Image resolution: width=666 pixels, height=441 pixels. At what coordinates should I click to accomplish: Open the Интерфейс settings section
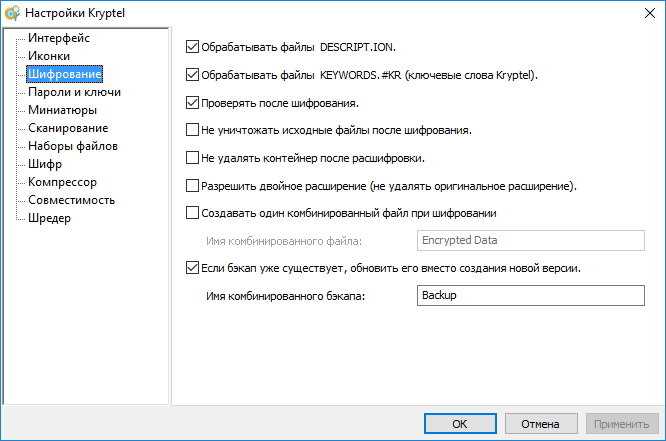[59, 38]
